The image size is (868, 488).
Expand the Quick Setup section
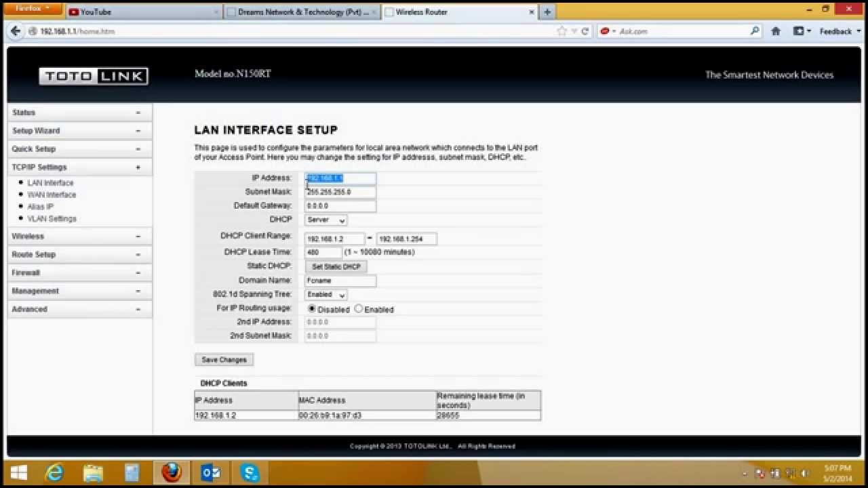[79, 149]
